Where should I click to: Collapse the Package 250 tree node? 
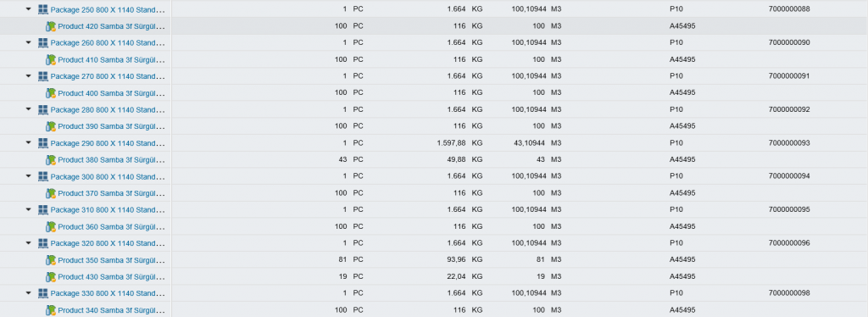(29, 9)
